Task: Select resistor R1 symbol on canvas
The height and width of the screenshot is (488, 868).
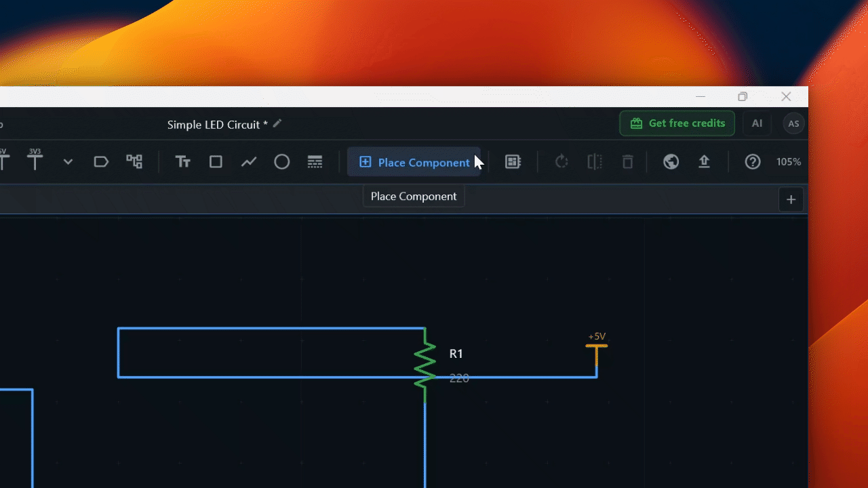Action: pyautogui.click(x=425, y=365)
